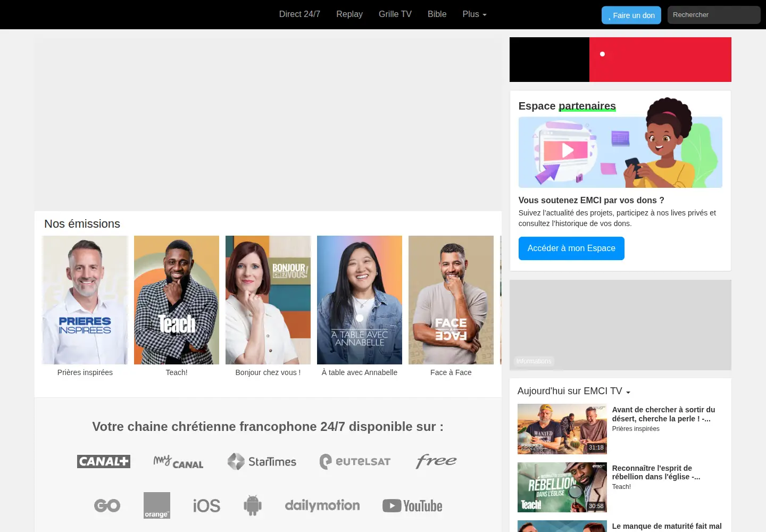Image resolution: width=766 pixels, height=532 pixels.
Task: Open 'Le manque de maturité fait mal' title
Action: click(667, 526)
